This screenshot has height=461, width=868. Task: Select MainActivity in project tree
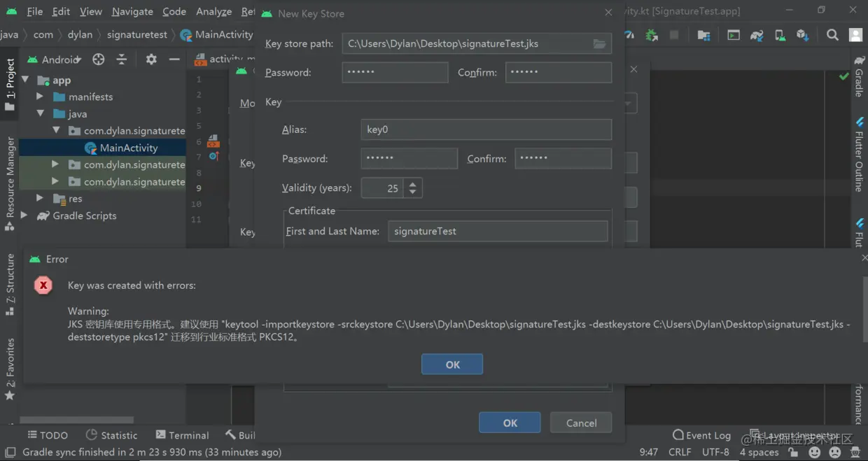point(103,148)
